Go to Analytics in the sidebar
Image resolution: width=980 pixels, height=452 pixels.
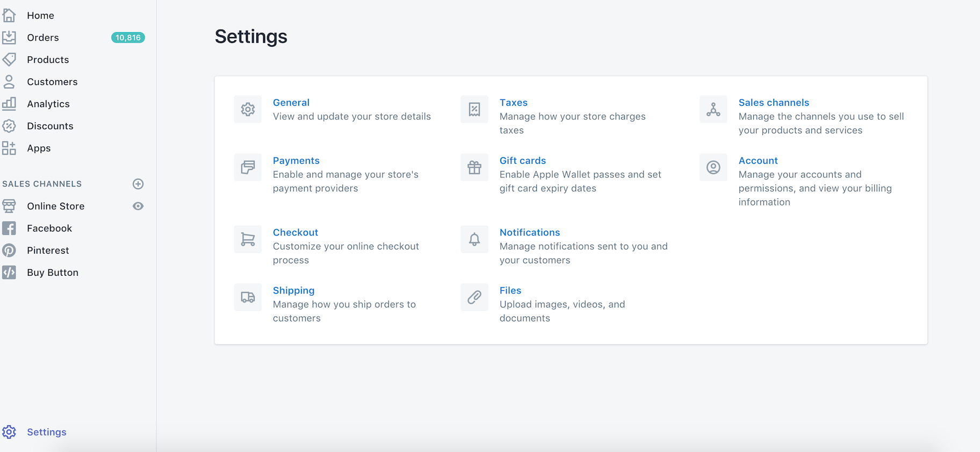(x=48, y=104)
